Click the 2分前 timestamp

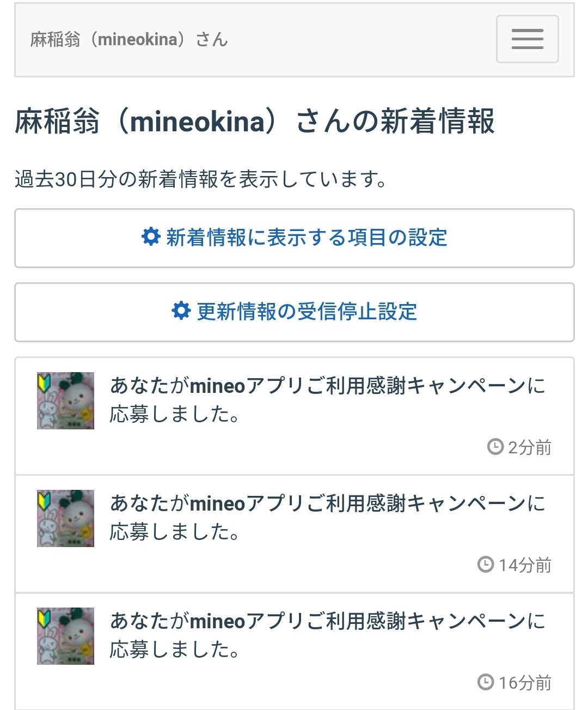pos(529,447)
